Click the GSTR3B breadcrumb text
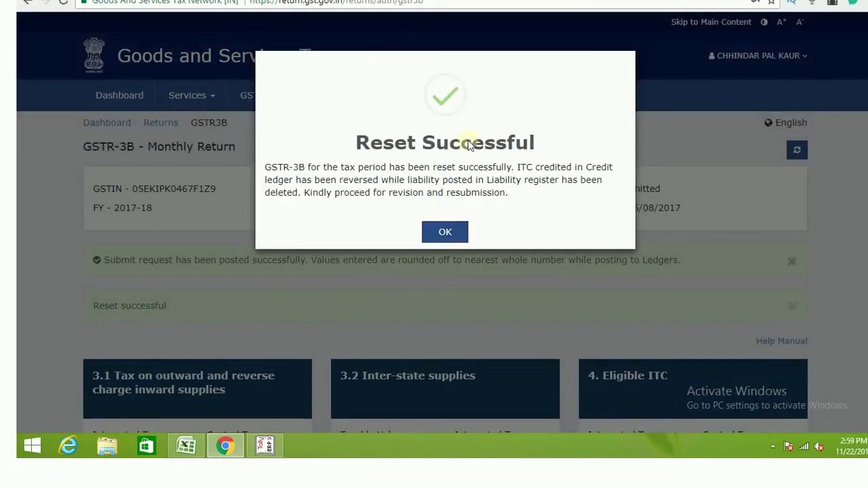The image size is (868, 488). 209,123
